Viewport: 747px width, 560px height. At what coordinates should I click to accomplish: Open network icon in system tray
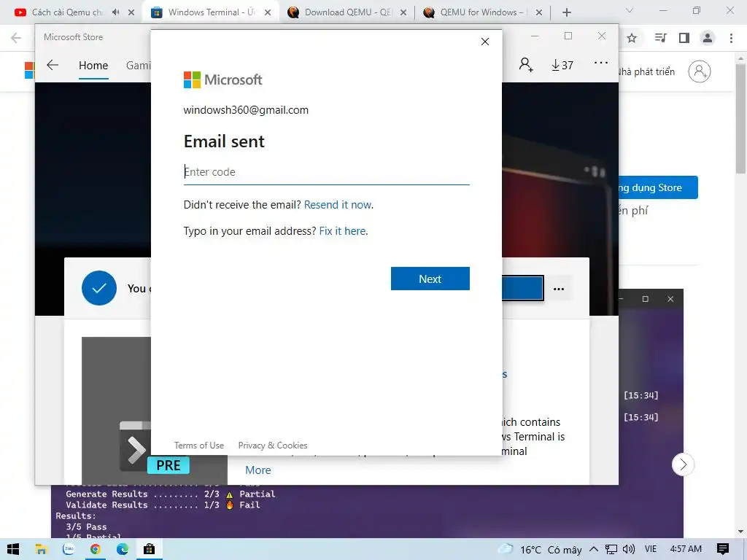pos(611,550)
